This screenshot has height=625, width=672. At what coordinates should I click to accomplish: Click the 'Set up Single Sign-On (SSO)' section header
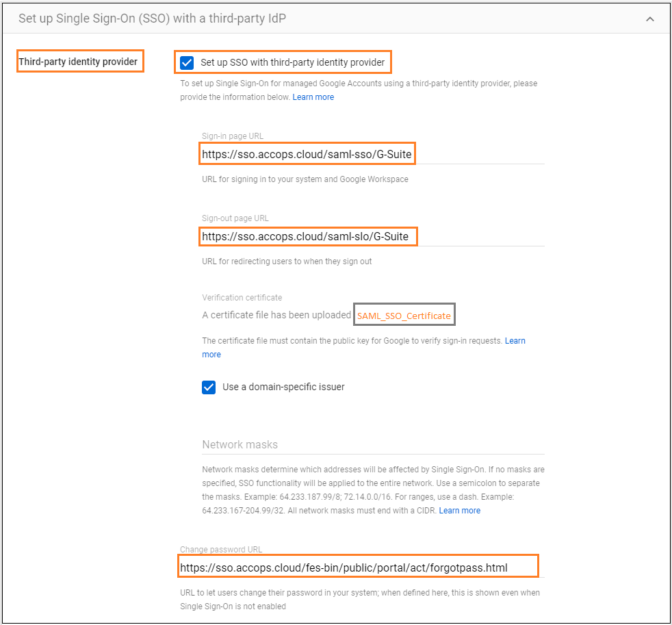click(x=152, y=18)
